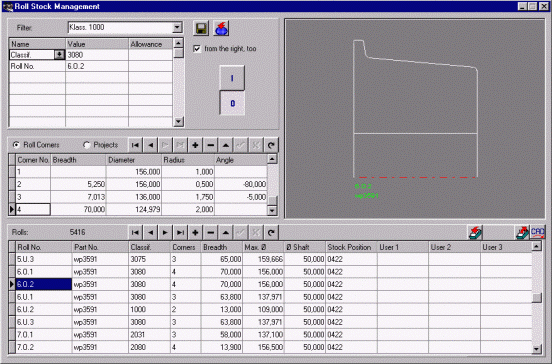Jump to first roll corner record
Viewport: 552px width, 364px height.
tap(135, 145)
